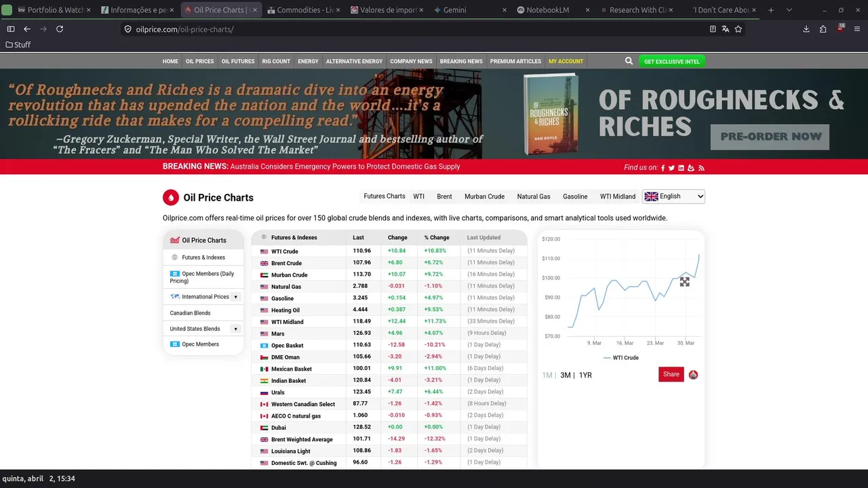Viewport: 868px width, 488px height.
Task: Select Futures & Indexes in sidebar
Action: [x=203, y=258]
